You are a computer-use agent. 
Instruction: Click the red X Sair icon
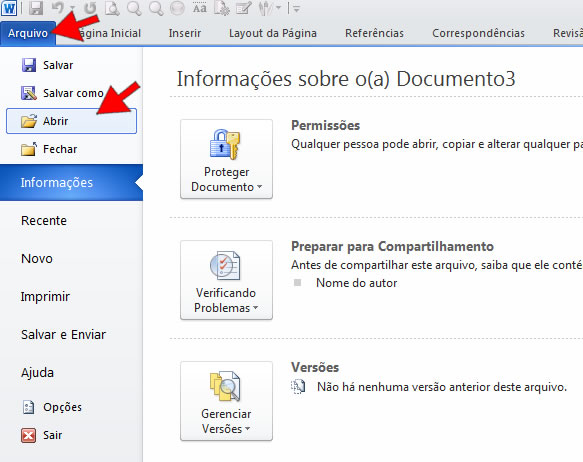point(28,435)
